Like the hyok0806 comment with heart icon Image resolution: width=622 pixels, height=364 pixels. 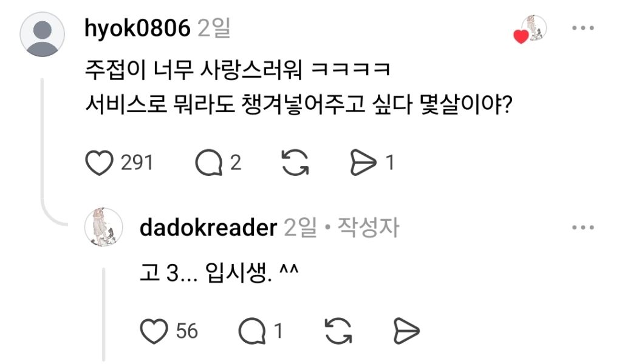point(99,163)
